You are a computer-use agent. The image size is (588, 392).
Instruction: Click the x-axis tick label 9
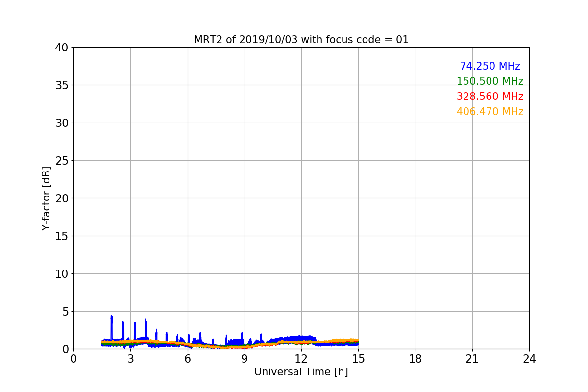245,359
